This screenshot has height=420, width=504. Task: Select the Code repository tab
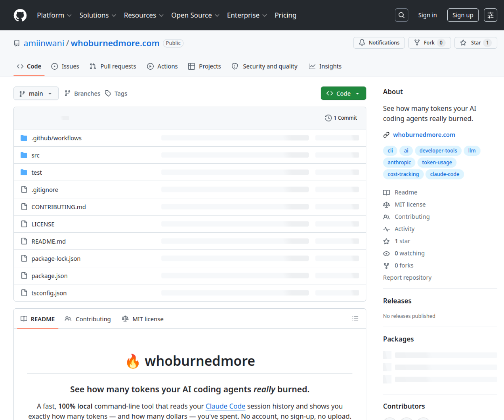29,66
